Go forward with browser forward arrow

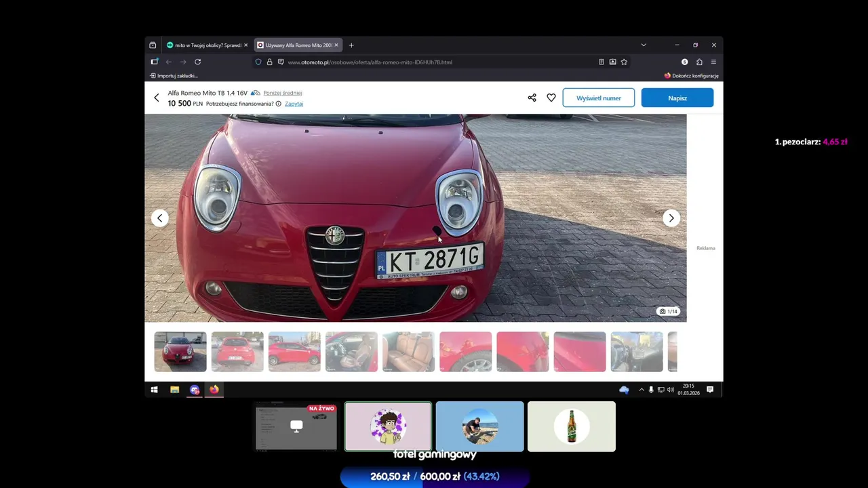tap(183, 62)
